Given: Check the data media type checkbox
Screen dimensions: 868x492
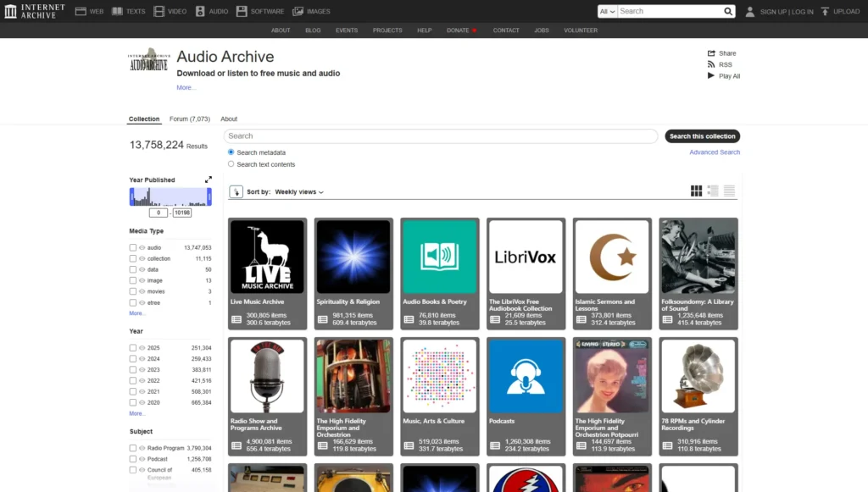Looking at the screenshot, I should [x=133, y=270].
